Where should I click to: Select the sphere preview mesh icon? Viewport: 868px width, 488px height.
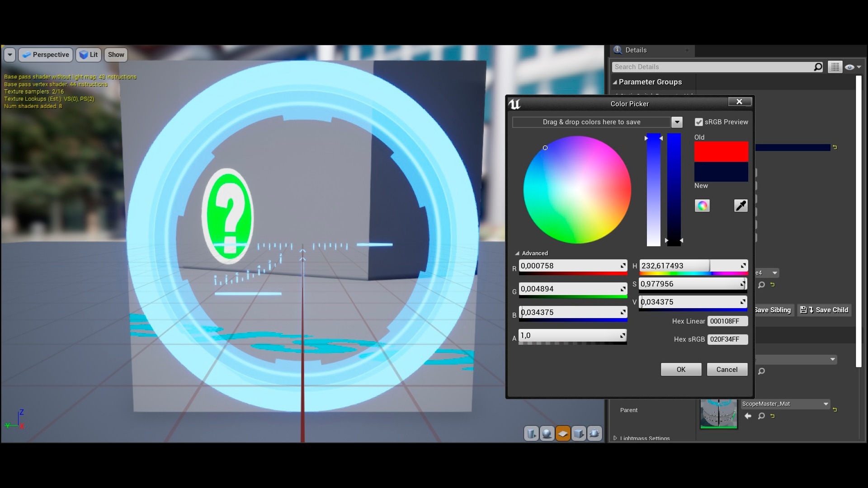(547, 433)
